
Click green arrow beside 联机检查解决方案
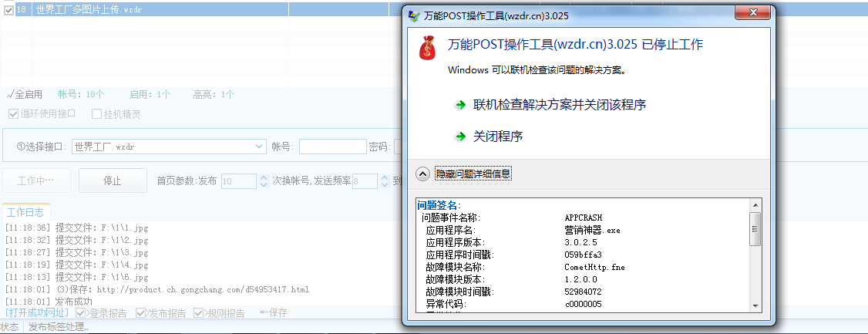tap(460, 105)
